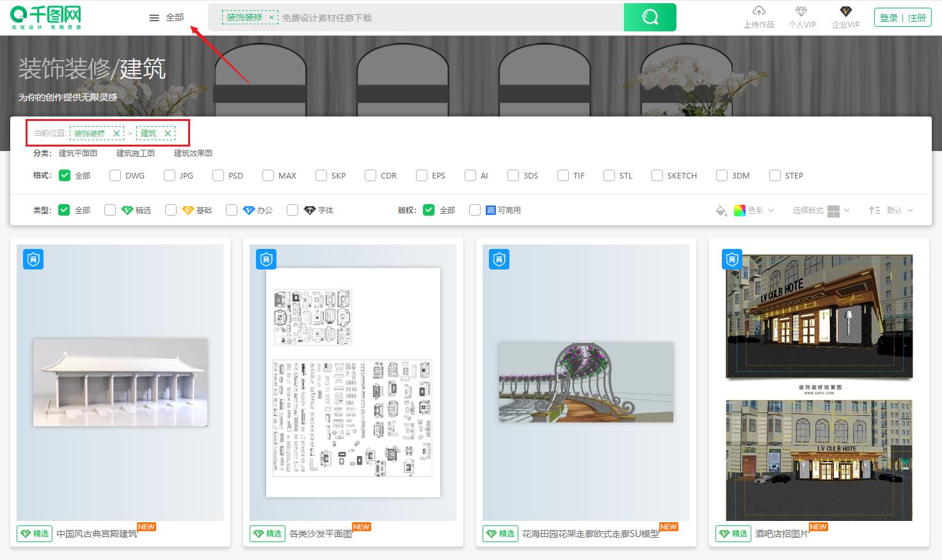Image resolution: width=942 pixels, height=560 pixels.
Task: Switch to the 建筑施工图 category
Action: (134, 153)
